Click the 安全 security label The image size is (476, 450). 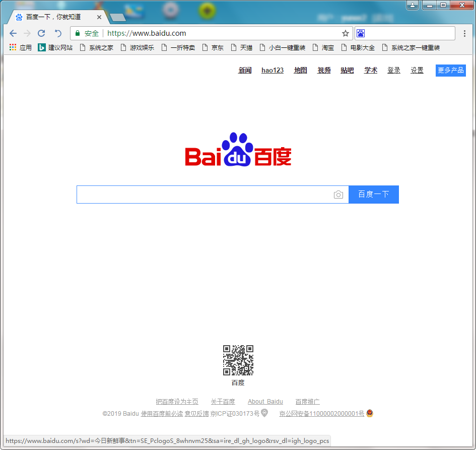(x=91, y=33)
